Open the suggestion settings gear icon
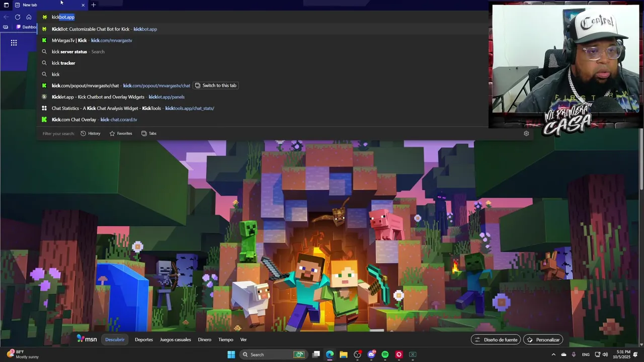This screenshot has width=644, height=362. coord(526,134)
